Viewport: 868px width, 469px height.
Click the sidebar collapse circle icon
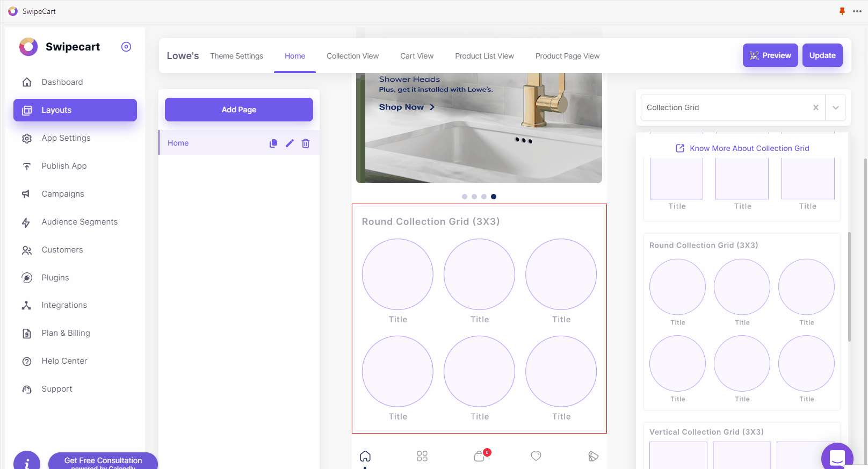point(126,47)
